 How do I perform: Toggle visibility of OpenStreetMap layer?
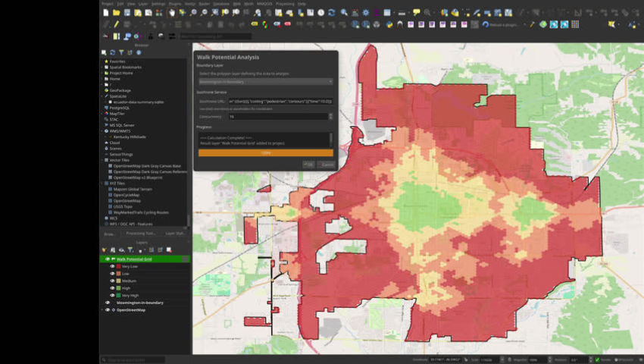point(107,309)
